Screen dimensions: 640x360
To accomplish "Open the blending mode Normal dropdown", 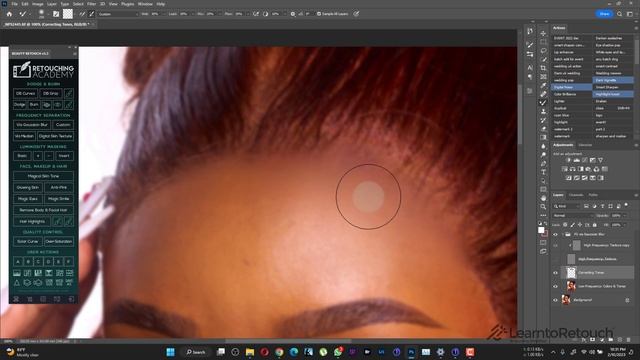I will click(572, 216).
